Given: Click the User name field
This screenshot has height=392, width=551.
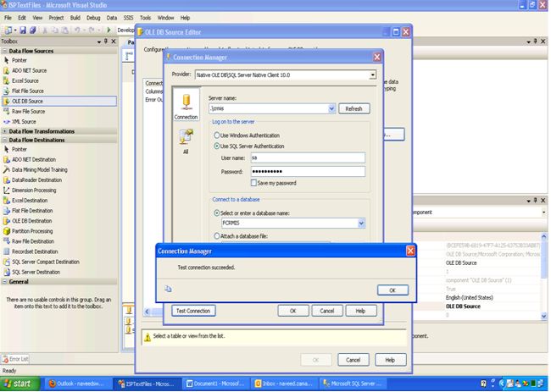Looking at the screenshot, I should (x=308, y=158).
